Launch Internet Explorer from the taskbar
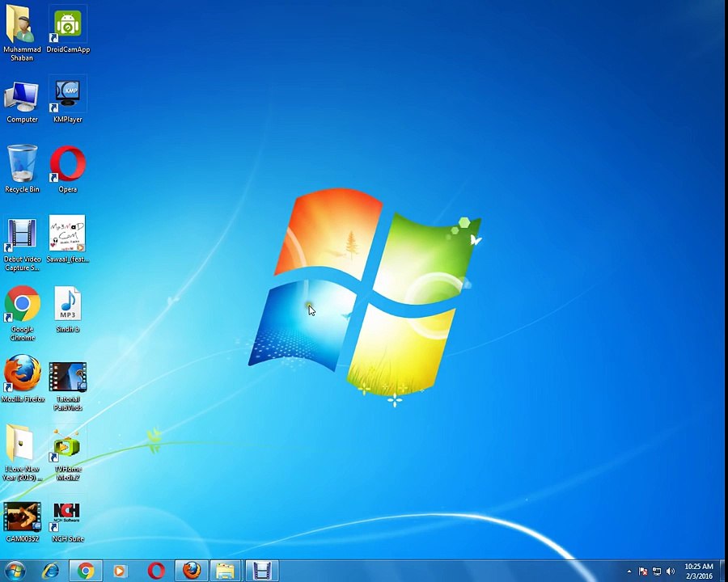This screenshot has width=728, height=582. (x=51, y=571)
